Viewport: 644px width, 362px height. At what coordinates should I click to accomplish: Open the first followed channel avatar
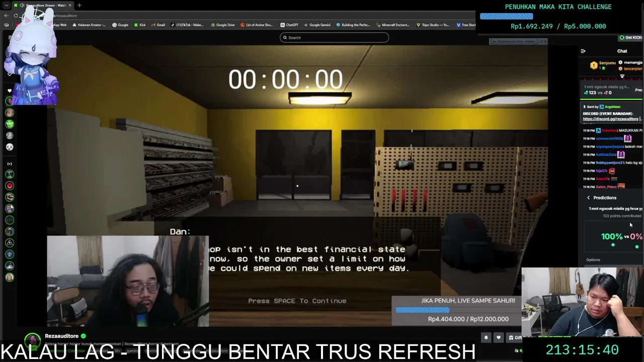click(x=10, y=101)
